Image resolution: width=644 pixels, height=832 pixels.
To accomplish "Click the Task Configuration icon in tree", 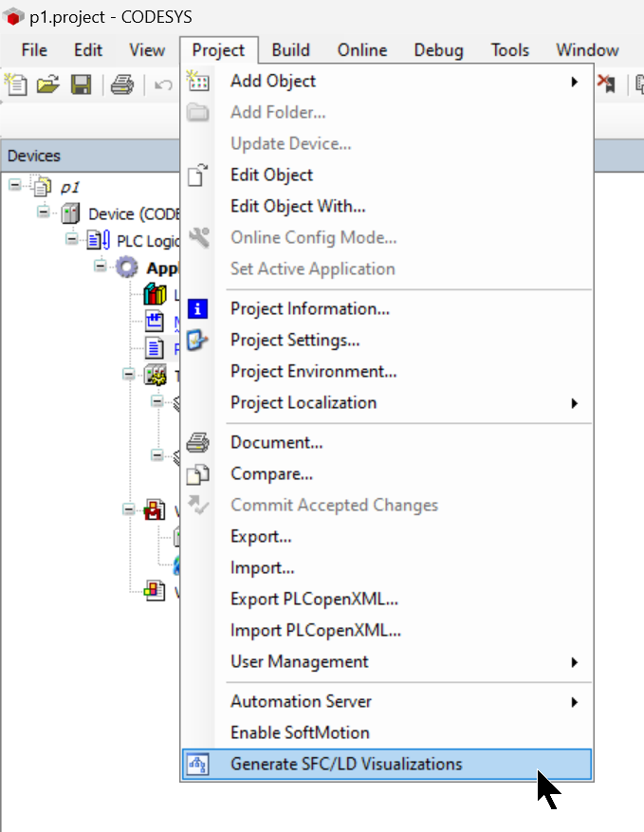I will click(x=155, y=375).
